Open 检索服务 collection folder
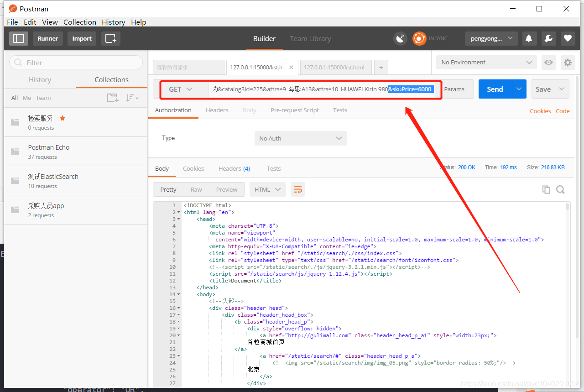The width and height of the screenshot is (584, 392). coord(76,122)
